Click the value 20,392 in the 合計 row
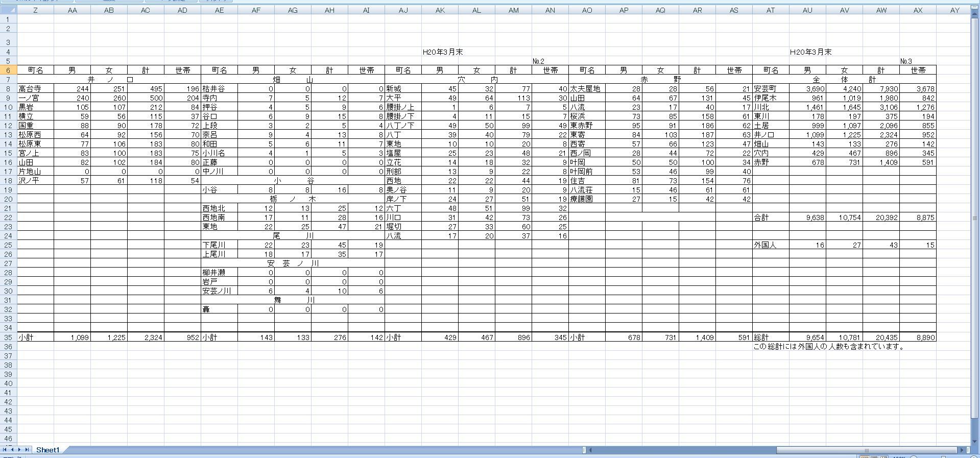 click(x=881, y=218)
